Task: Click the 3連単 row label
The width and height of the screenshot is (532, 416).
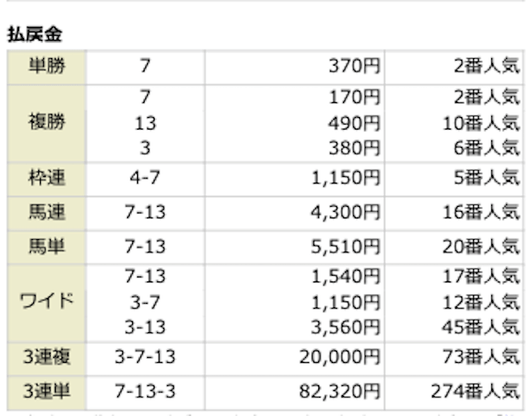Action: (x=47, y=389)
